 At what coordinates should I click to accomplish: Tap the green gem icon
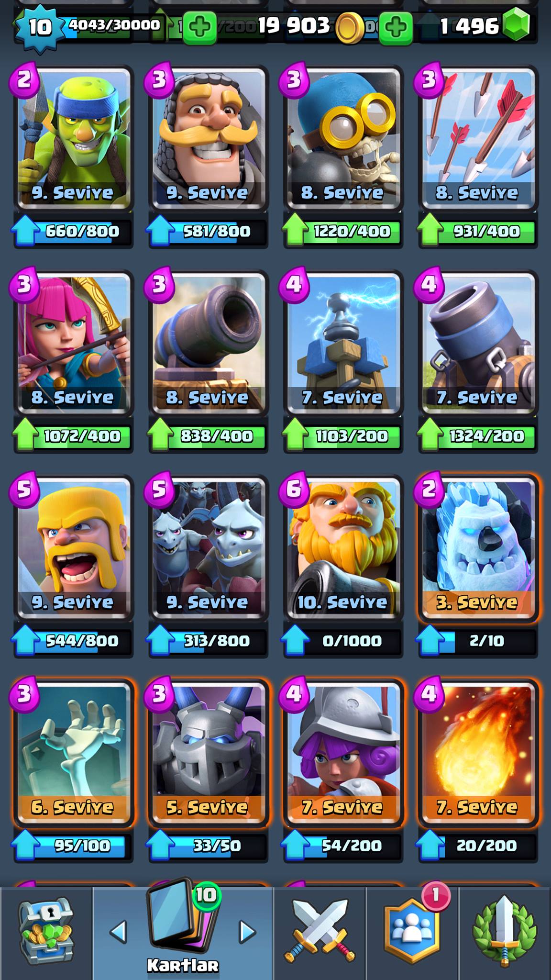click(x=515, y=25)
